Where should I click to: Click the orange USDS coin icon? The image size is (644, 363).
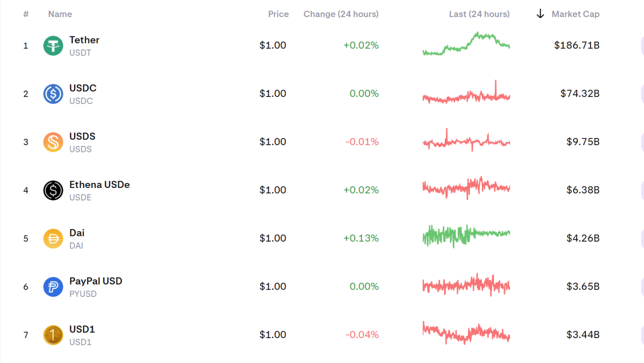coord(53,142)
